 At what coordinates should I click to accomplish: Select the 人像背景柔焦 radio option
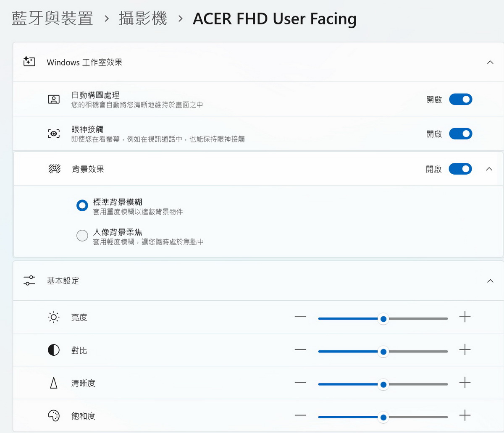click(82, 236)
